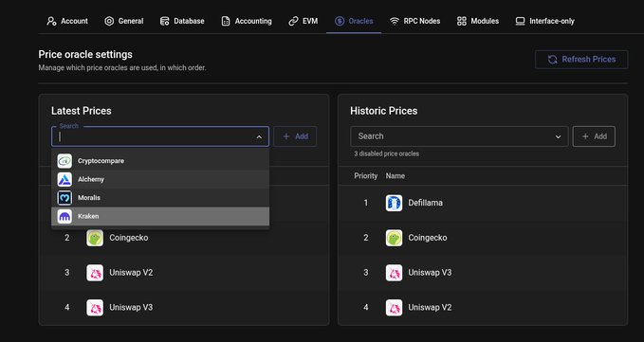
Task: Select Defillama text in Historic Prices
Action: coord(426,203)
